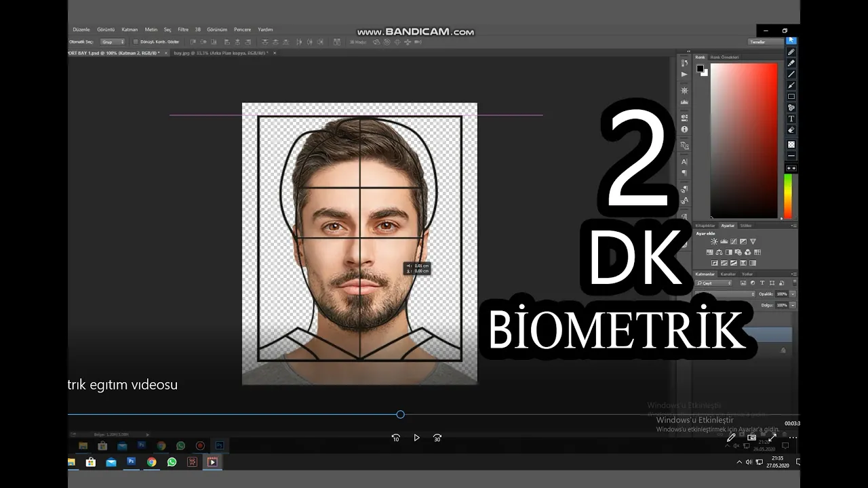The height and width of the screenshot is (488, 868).
Task: Open the video player more options (...)
Action: [793, 438]
